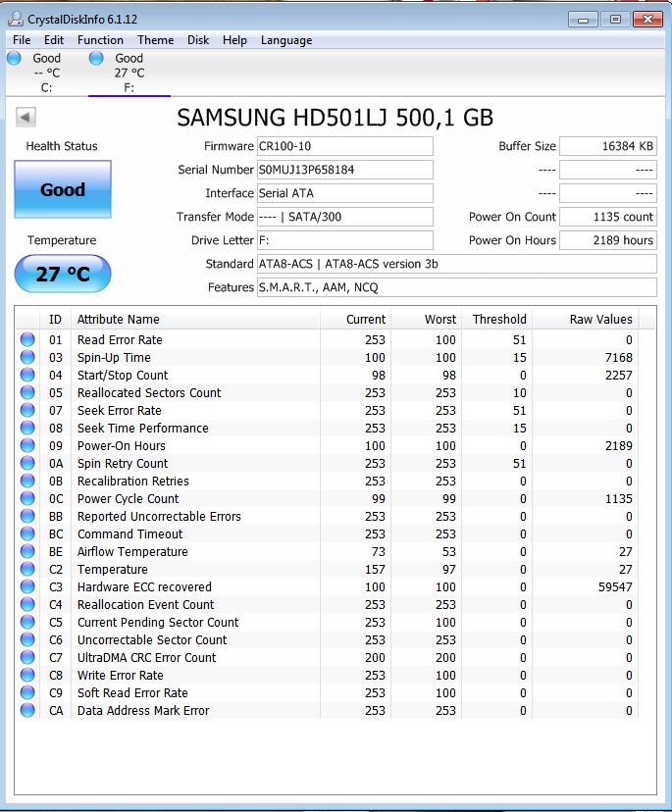
Task: Click status icon for Current Pending Sector Count
Action: coord(27,622)
